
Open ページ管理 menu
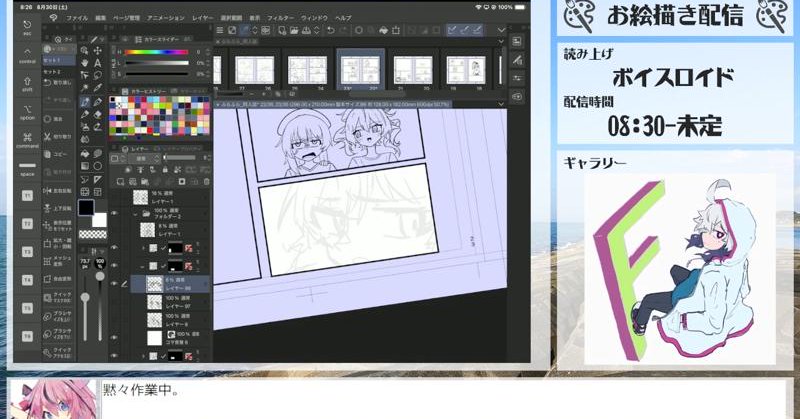[126, 18]
